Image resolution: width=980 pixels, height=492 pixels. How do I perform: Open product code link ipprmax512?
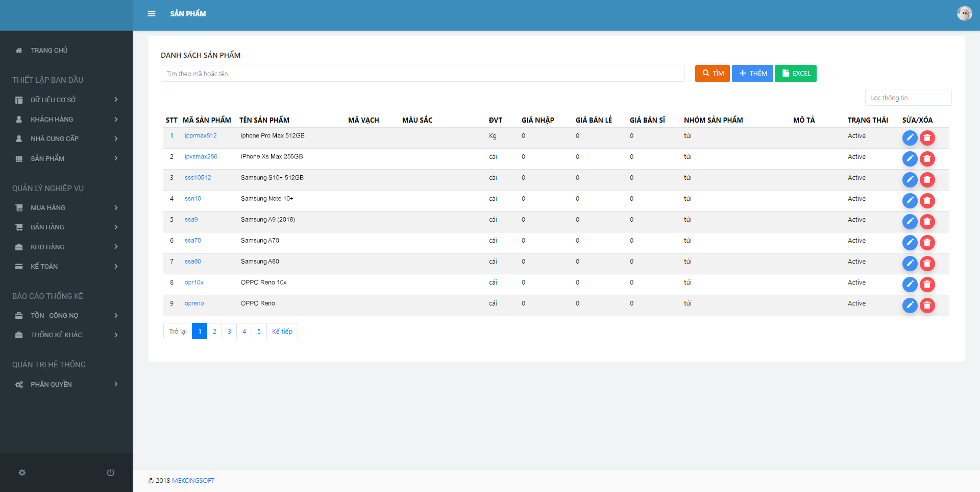(201, 136)
